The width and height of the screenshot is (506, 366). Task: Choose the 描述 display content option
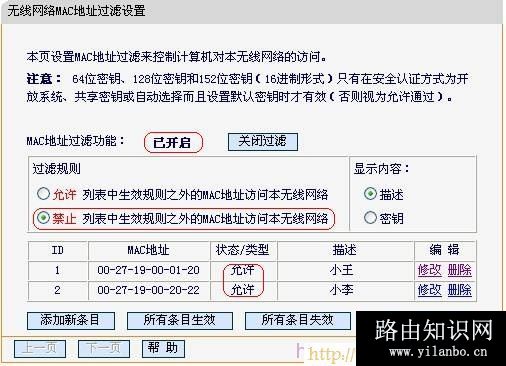point(370,194)
